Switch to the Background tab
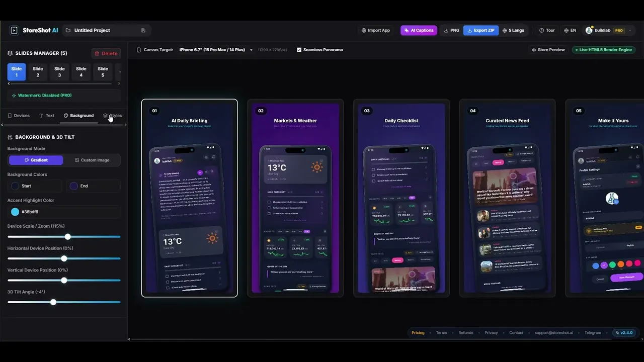This screenshot has height=362, width=644. click(78, 116)
